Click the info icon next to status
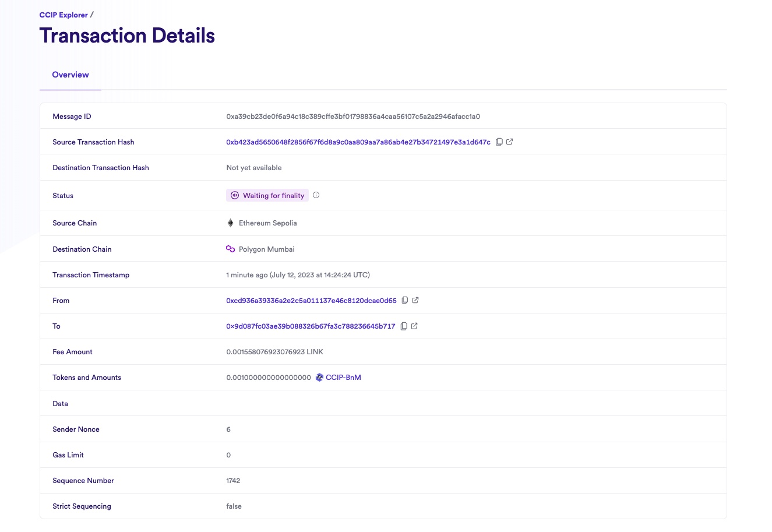This screenshot has width=772, height=532. click(x=316, y=195)
